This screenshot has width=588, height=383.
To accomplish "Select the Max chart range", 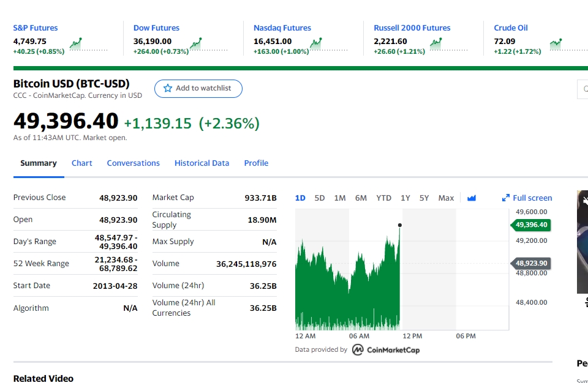I will [446, 198].
